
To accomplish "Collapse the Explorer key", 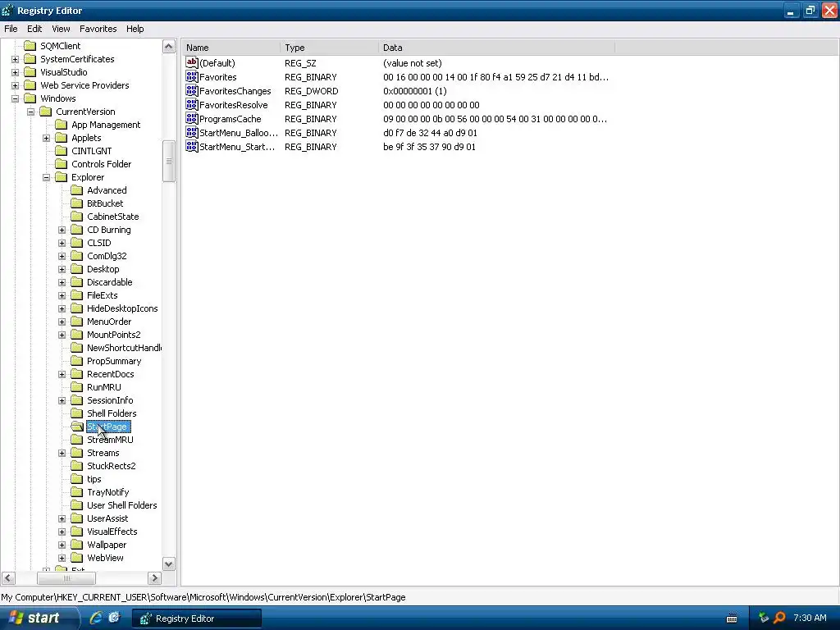I will [x=46, y=177].
